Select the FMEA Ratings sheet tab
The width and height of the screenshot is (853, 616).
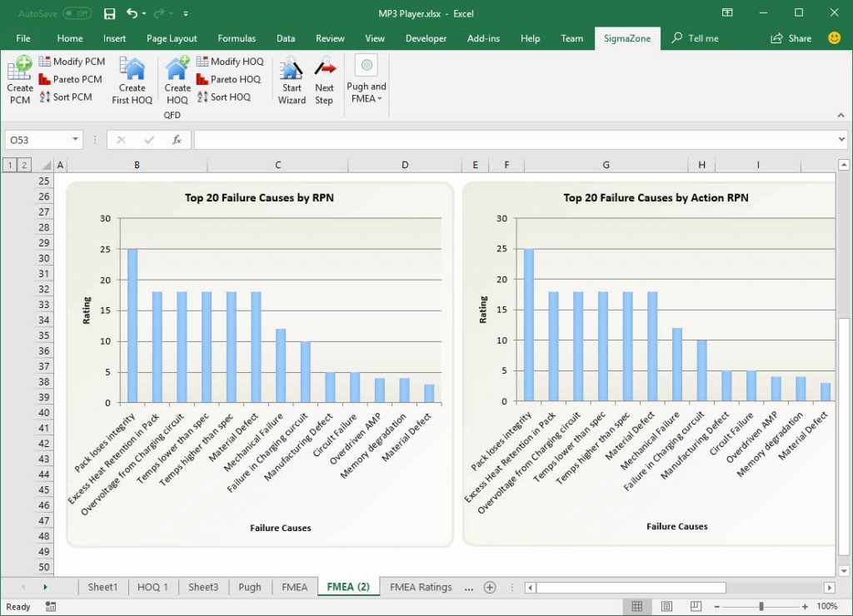[421, 587]
